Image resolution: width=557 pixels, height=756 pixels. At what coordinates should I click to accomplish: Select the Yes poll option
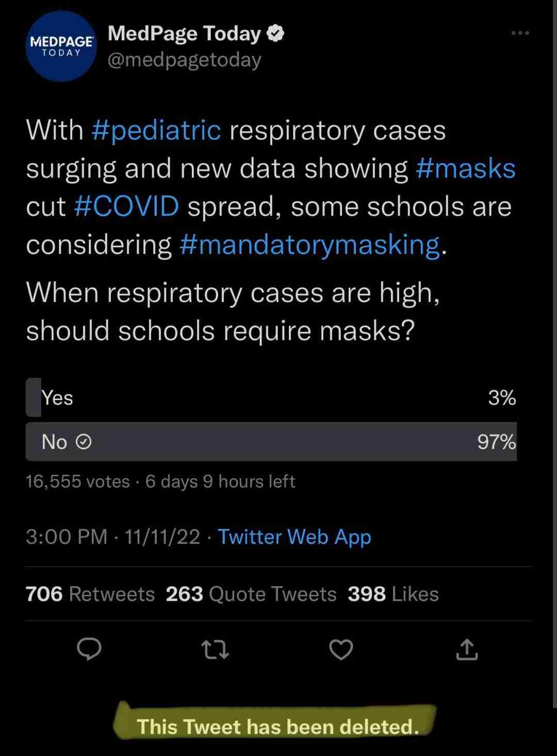[x=271, y=397]
